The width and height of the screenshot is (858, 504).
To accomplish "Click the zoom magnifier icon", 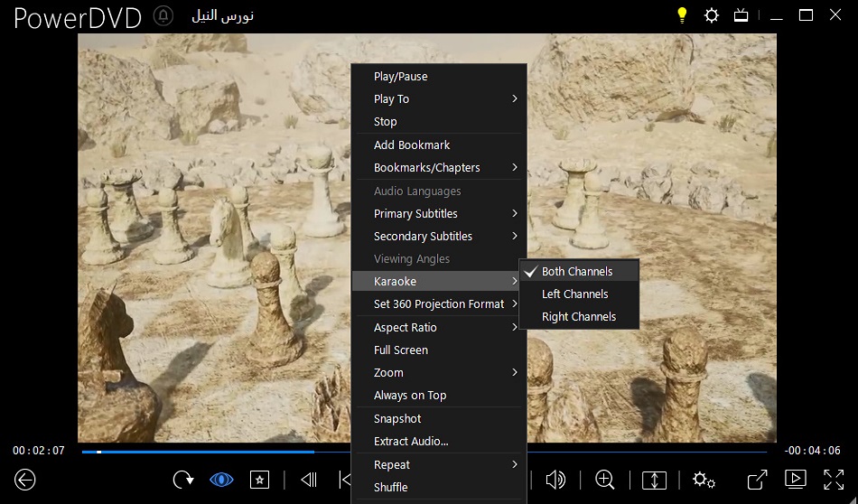I will 605,480.
